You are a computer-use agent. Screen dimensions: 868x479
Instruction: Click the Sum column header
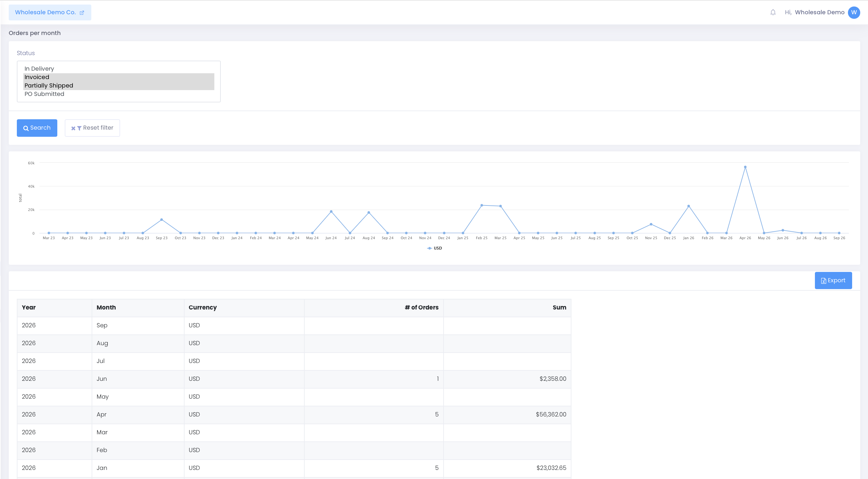507,308
